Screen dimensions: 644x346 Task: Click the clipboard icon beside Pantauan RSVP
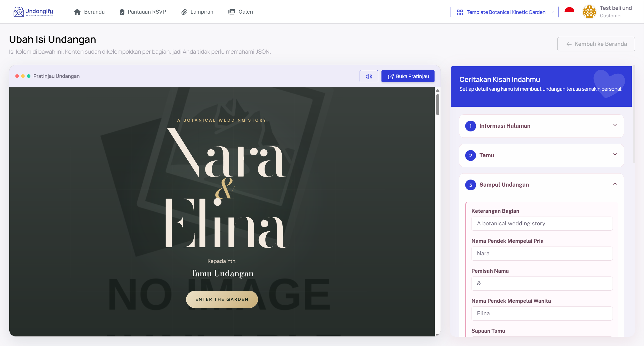(x=122, y=12)
